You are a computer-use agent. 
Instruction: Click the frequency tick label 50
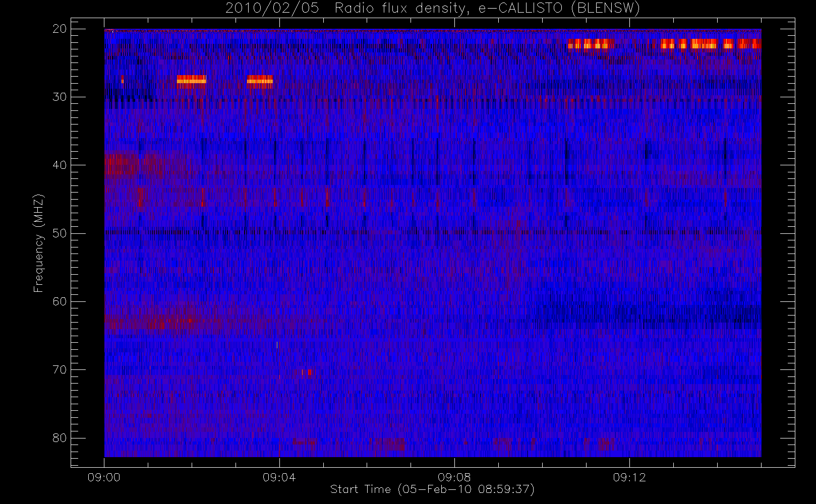(x=60, y=233)
